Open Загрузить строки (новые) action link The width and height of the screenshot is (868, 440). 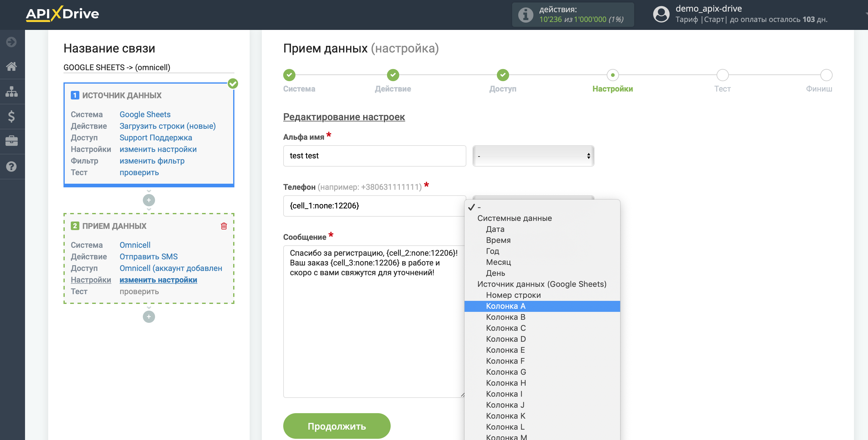point(168,126)
